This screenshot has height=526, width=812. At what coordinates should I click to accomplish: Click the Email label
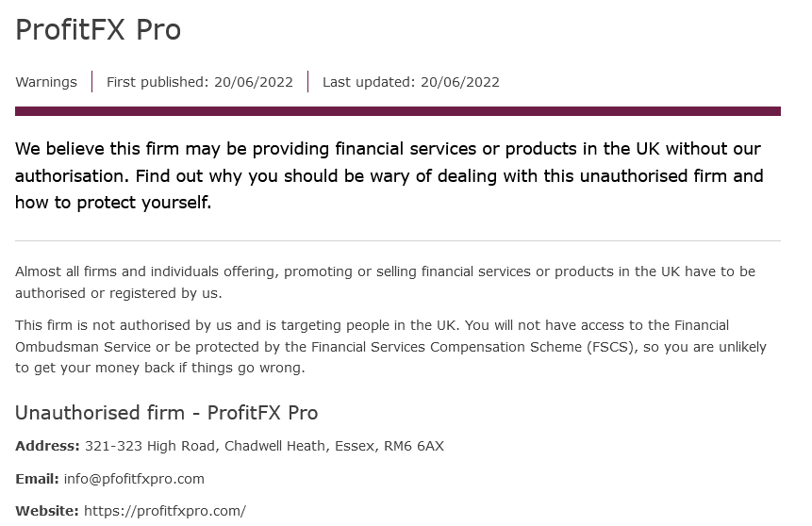pos(37,479)
